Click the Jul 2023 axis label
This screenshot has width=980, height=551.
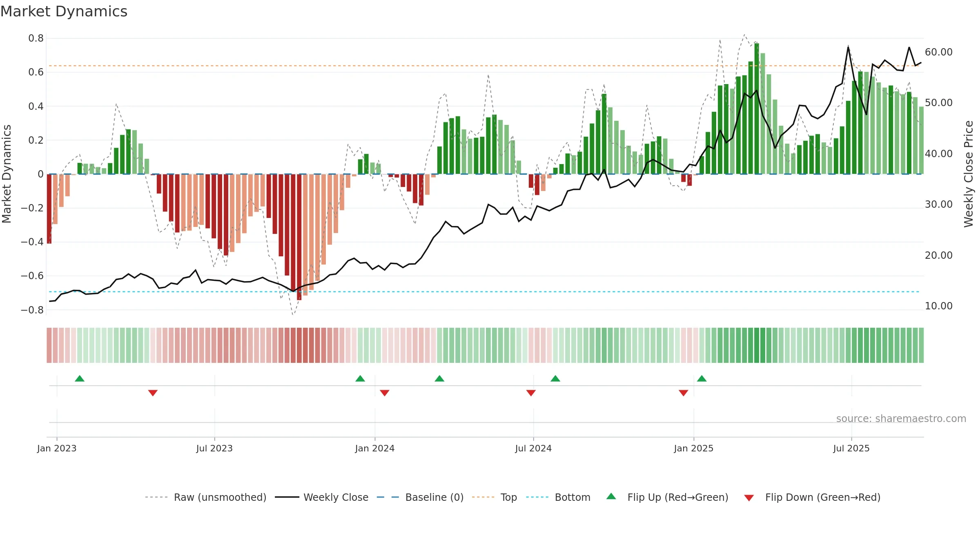click(214, 448)
